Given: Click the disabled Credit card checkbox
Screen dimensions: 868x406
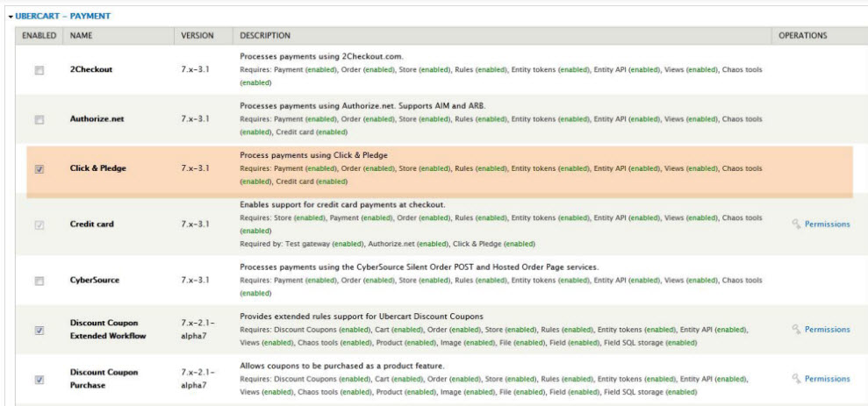Looking at the screenshot, I should 39,225.
